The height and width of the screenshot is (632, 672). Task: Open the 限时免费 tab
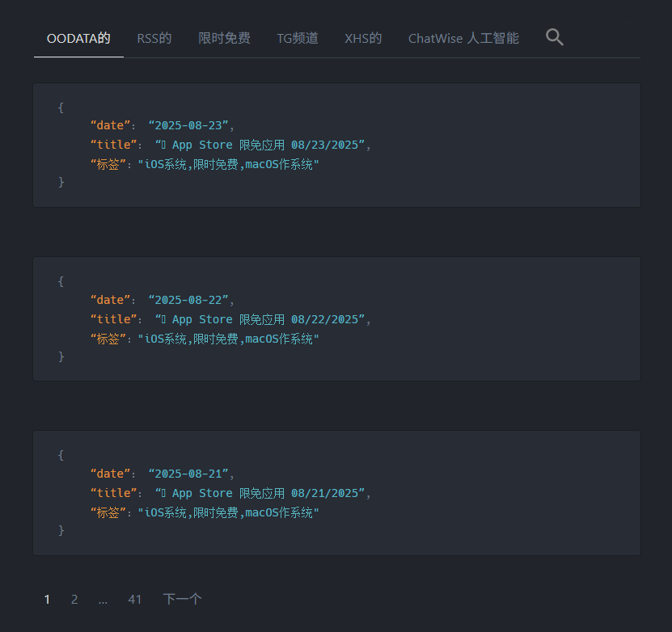(224, 39)
